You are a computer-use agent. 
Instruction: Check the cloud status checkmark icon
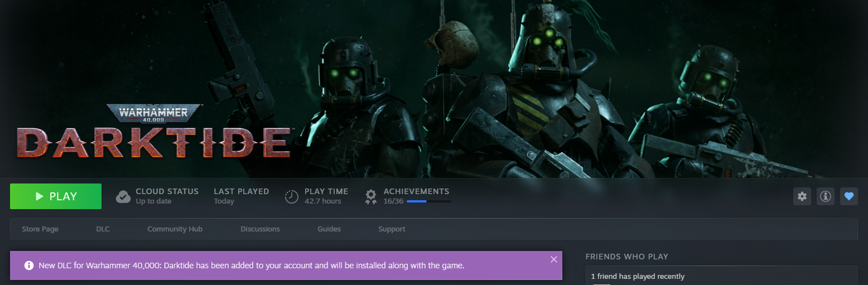(123, 197)
